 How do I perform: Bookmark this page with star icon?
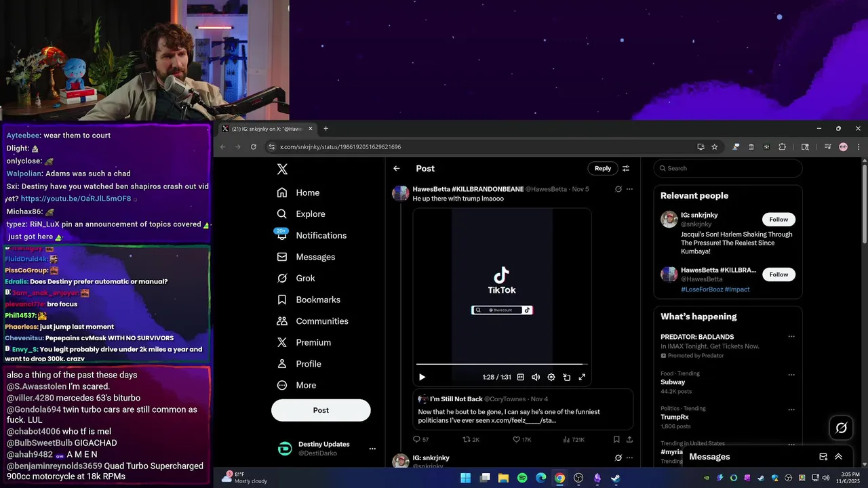[715, 146]
